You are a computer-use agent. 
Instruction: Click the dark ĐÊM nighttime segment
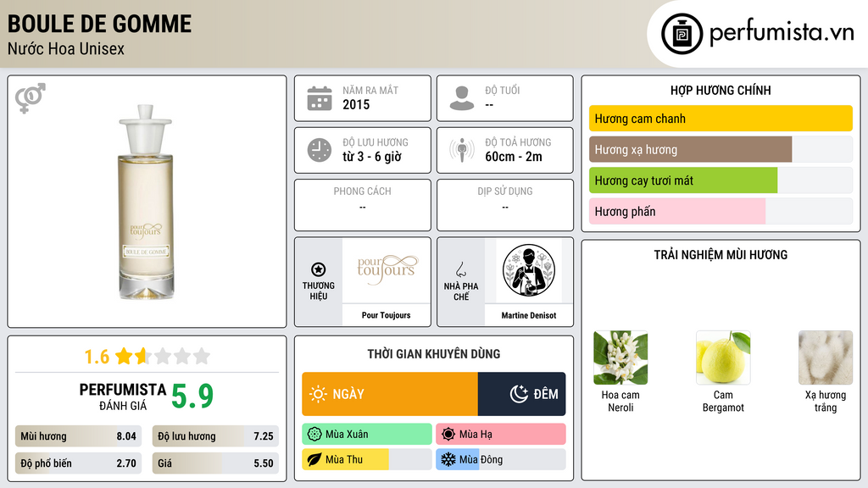(x=521, y=394)
